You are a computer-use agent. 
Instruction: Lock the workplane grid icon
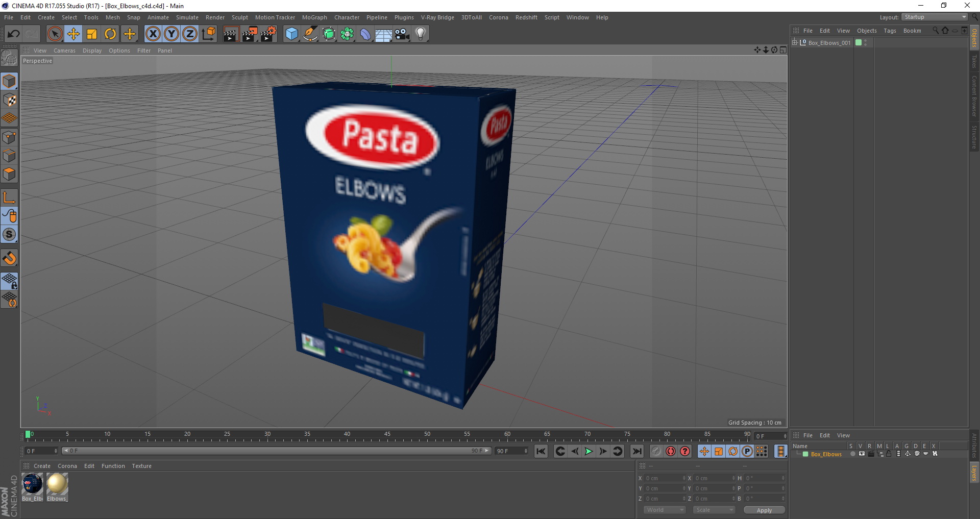(9, 281)
